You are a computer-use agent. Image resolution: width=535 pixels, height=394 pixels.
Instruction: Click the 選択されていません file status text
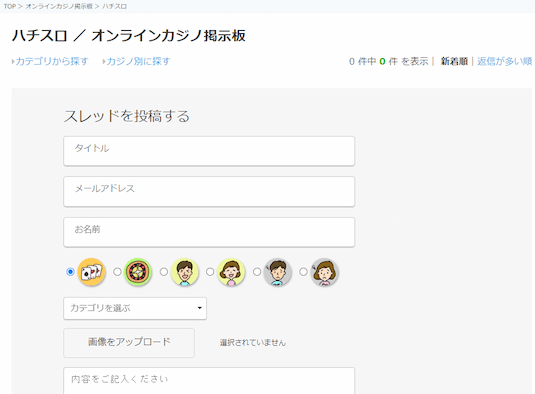tap(253, 342)
